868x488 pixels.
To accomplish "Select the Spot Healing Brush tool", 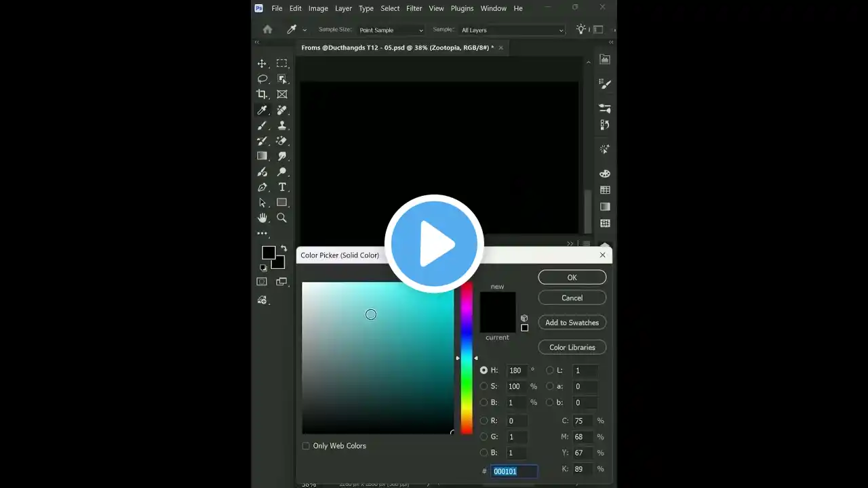I will coord(282,110).
